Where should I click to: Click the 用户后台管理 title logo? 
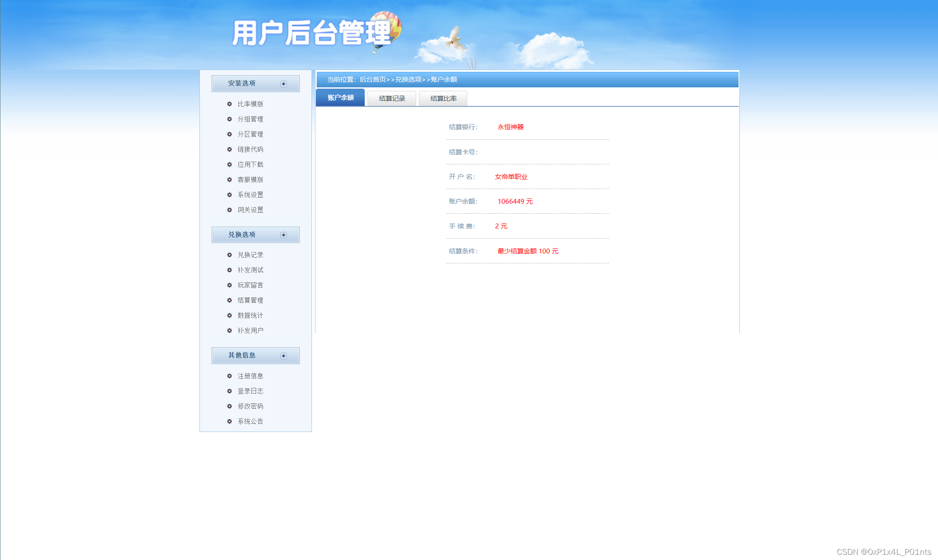coord(312,33)
